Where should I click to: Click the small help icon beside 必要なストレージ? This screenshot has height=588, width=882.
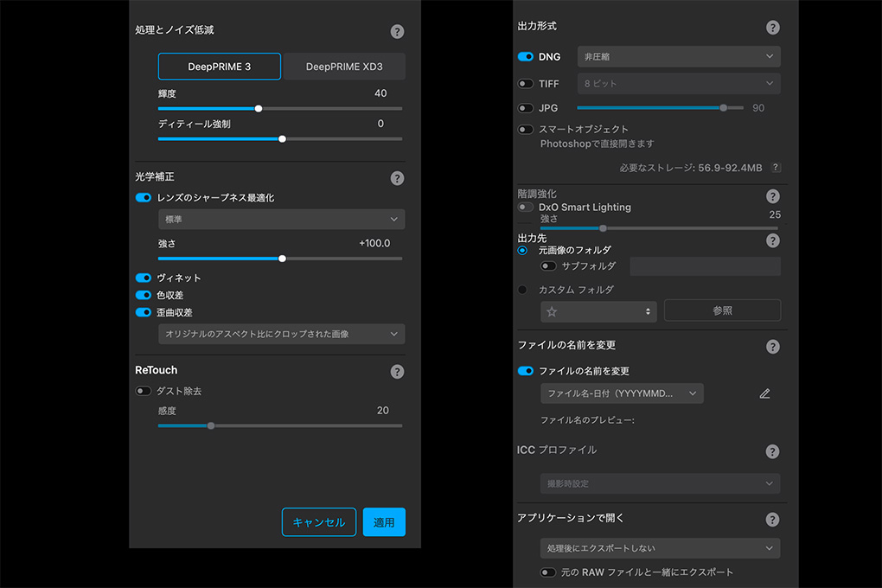pos(776,168)
